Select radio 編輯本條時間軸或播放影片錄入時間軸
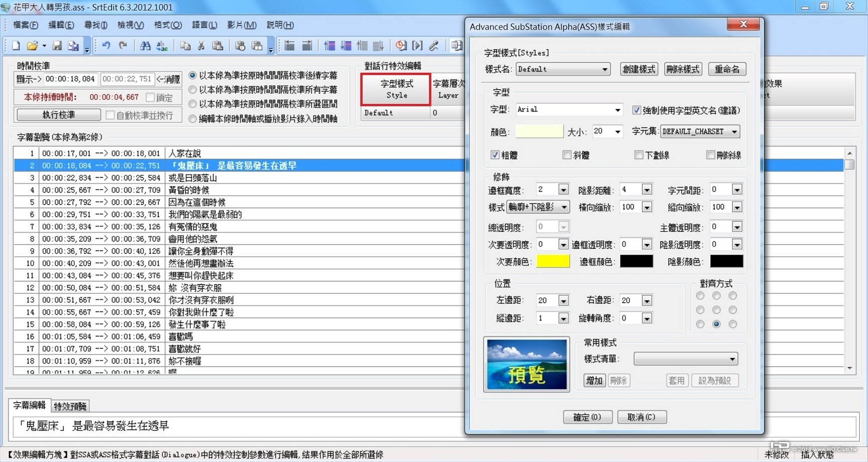This screenshot has height=462, width=868. coord(192,119)
